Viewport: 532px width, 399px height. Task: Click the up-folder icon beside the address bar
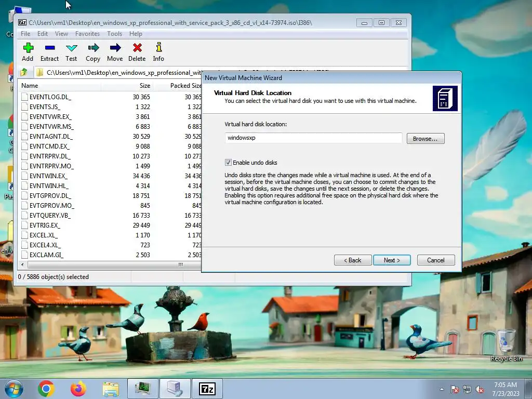click(x=24, y=72)
